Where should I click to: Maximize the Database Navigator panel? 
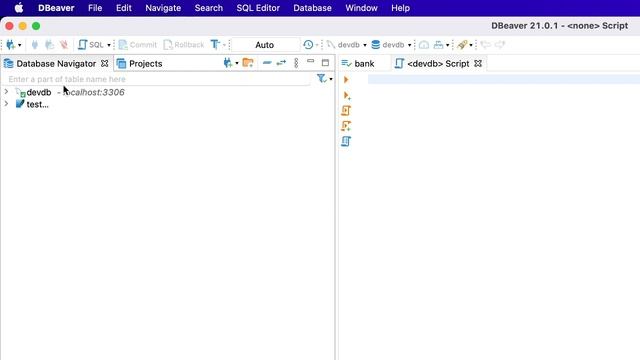coord(325,63)
